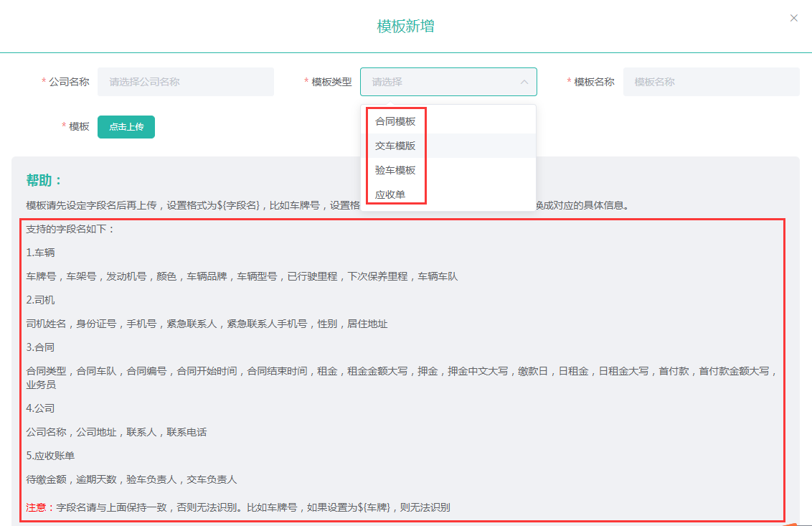
Task: Collapse the 模板类型 dropdown using its arrow
Action: point(524,83)
